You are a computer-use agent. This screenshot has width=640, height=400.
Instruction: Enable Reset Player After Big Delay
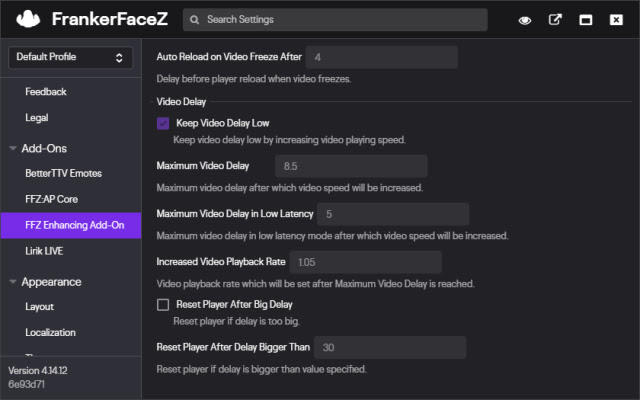tap(163, 305)
